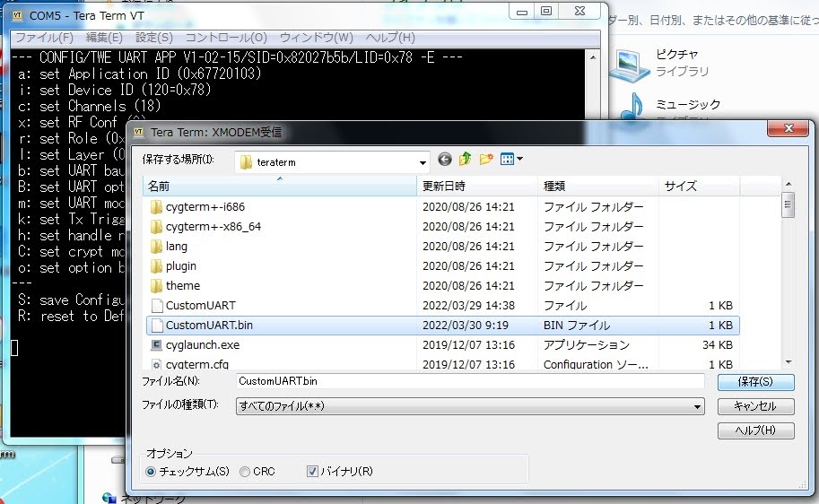This screenshot has height=504, width=819.
Task: Click Tera Term VT window title icon
Action: point(17,15)
